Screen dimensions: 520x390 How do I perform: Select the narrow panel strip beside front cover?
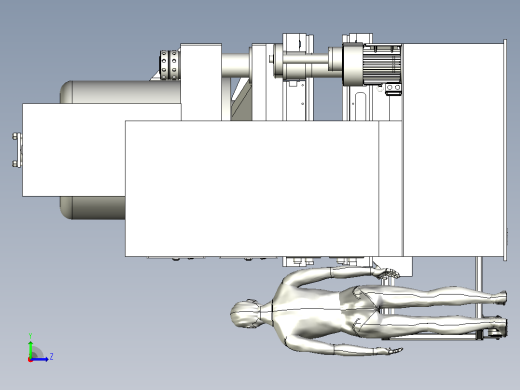tap(390, 188)
